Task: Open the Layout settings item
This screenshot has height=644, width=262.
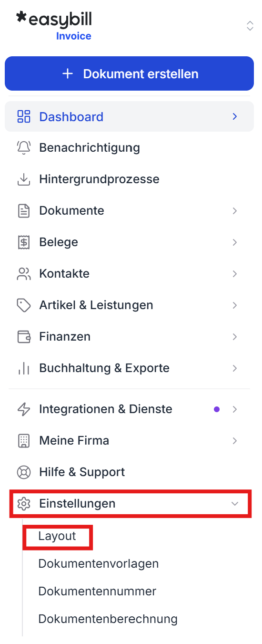Action: click(57, 536)
